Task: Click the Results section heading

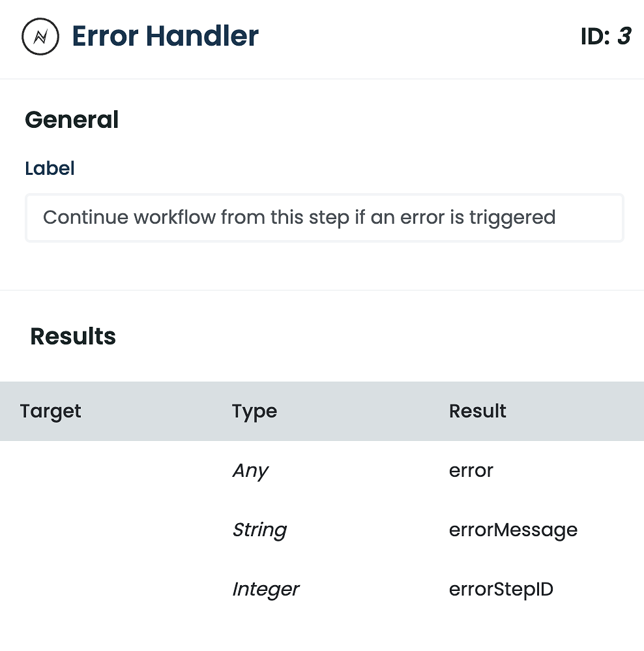Action: [x=72, y=336]
